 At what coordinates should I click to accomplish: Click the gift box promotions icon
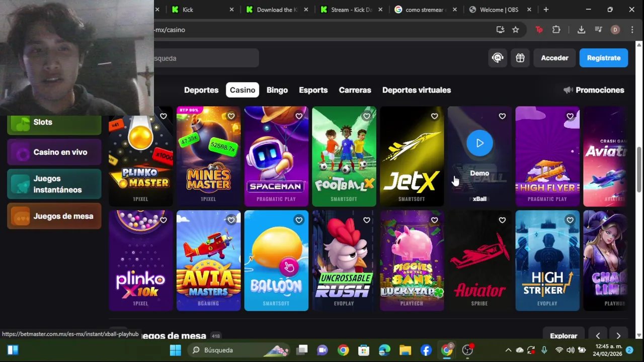pos(520,58)
